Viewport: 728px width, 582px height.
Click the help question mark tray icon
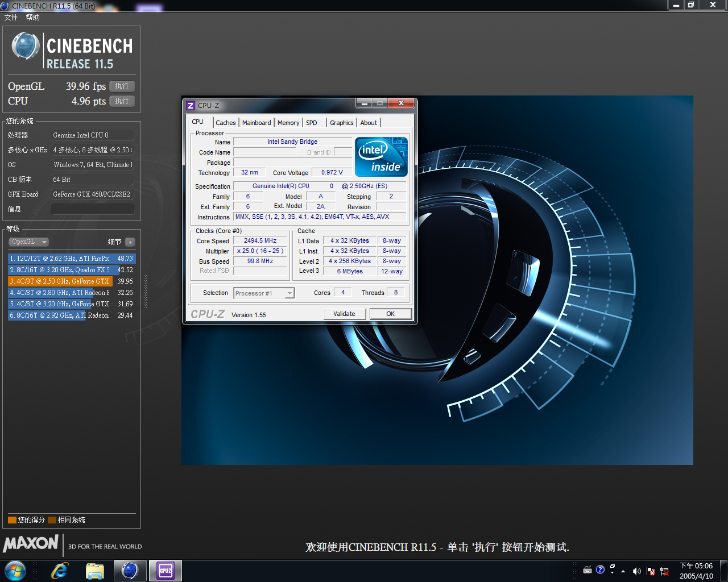click(600, 569)
